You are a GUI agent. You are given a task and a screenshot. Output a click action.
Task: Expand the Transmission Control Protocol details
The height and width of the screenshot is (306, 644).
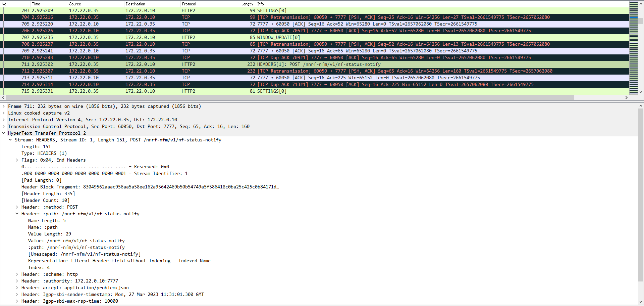point(4,126)
